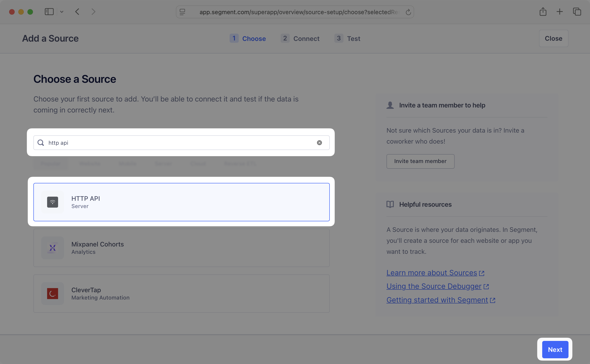The height and width of the screenshot is (364, 590).
Task: Click inside the http api search field
Action: point(169,143)
